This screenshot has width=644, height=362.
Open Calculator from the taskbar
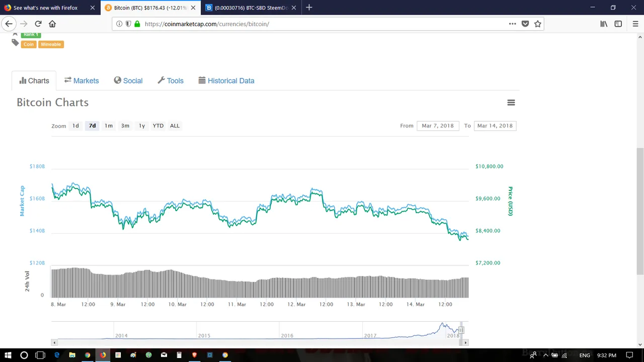point(179,355)
